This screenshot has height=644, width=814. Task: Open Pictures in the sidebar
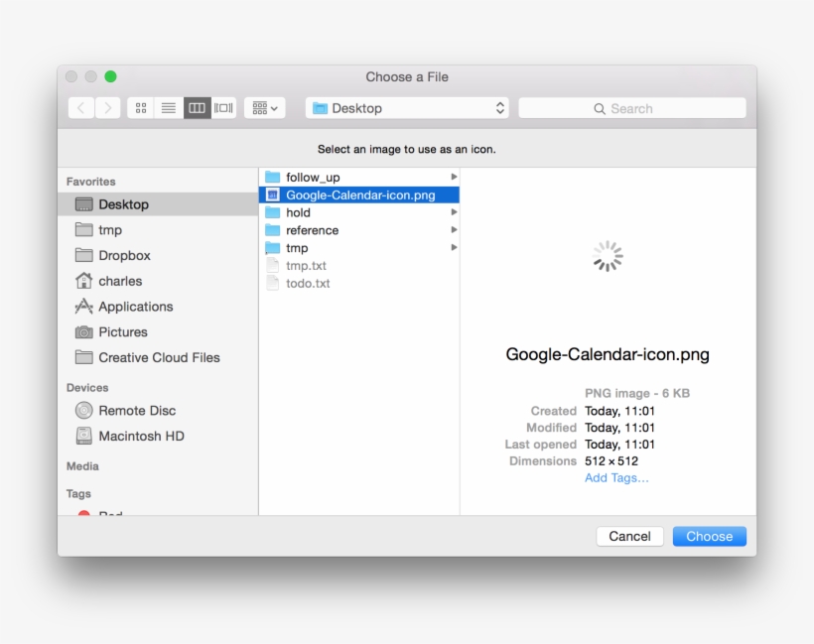pyautogui.click(x=158, y=332)
